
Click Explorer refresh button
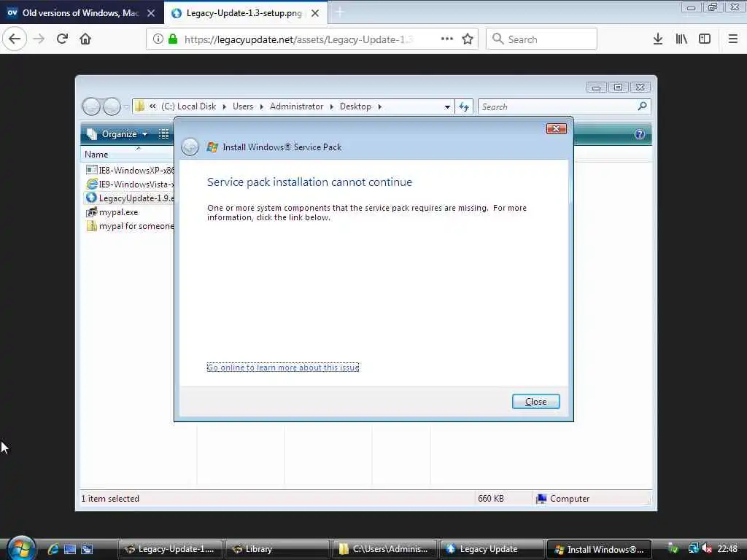(464, 106)
